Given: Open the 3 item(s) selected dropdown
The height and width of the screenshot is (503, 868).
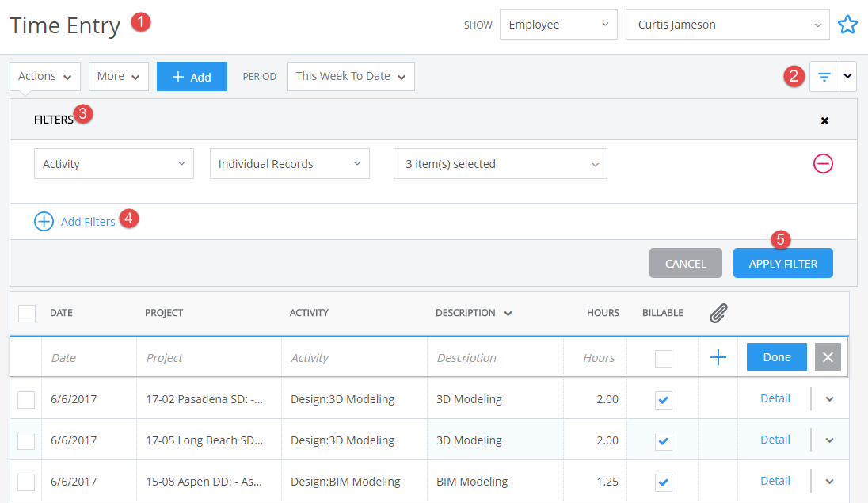Looking at the screenshot, I should [500, 163].
